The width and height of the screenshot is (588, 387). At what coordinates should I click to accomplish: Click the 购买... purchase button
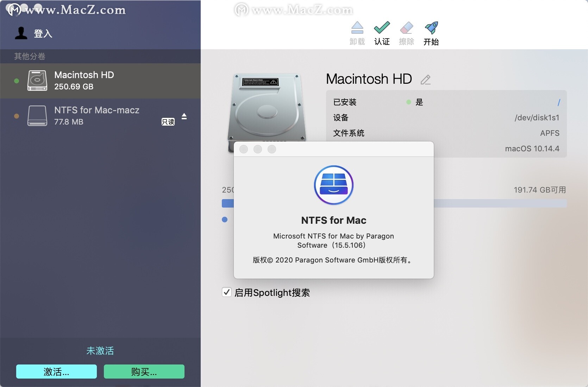coord(144,372)
